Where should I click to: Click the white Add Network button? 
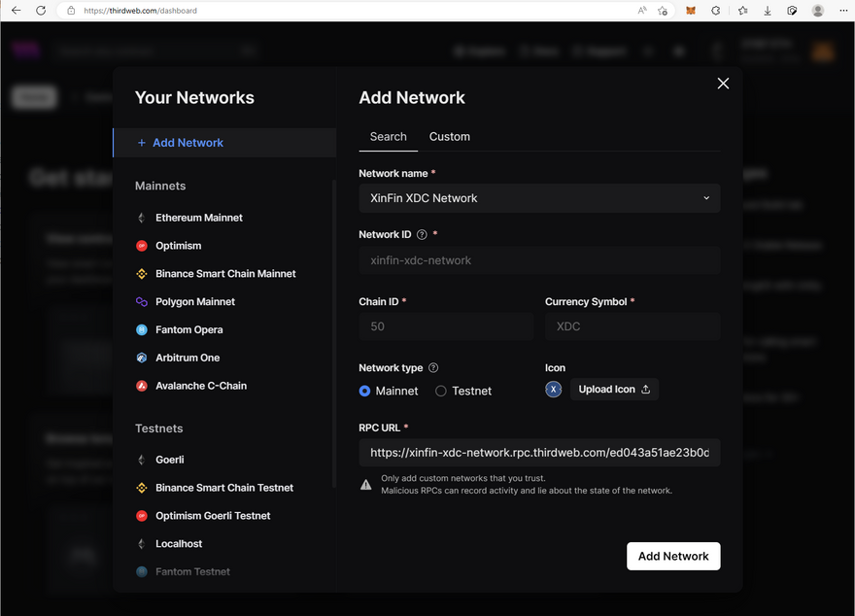[x=673, y=556]
